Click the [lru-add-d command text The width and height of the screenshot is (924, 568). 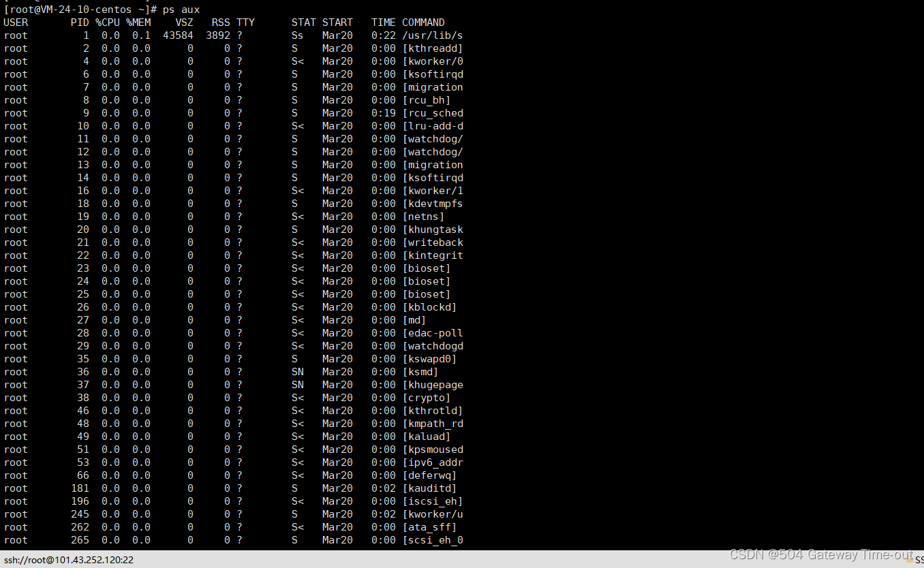433,126
